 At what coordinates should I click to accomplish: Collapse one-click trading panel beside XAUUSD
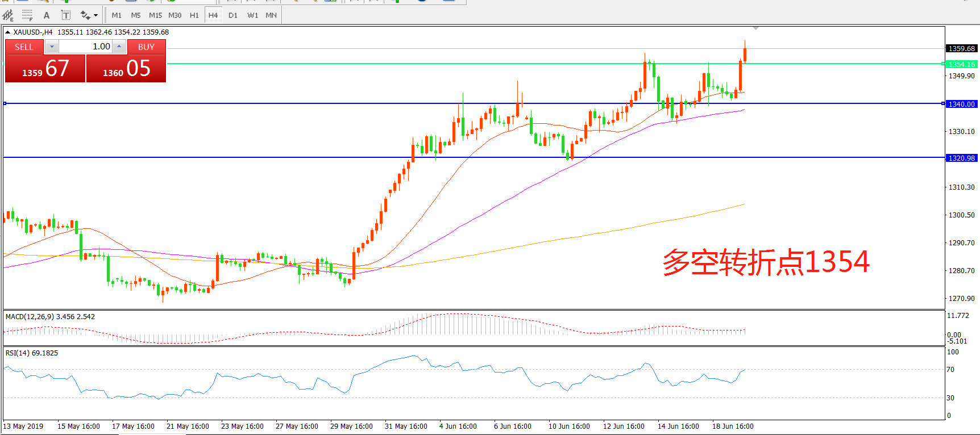pos(8,32)
